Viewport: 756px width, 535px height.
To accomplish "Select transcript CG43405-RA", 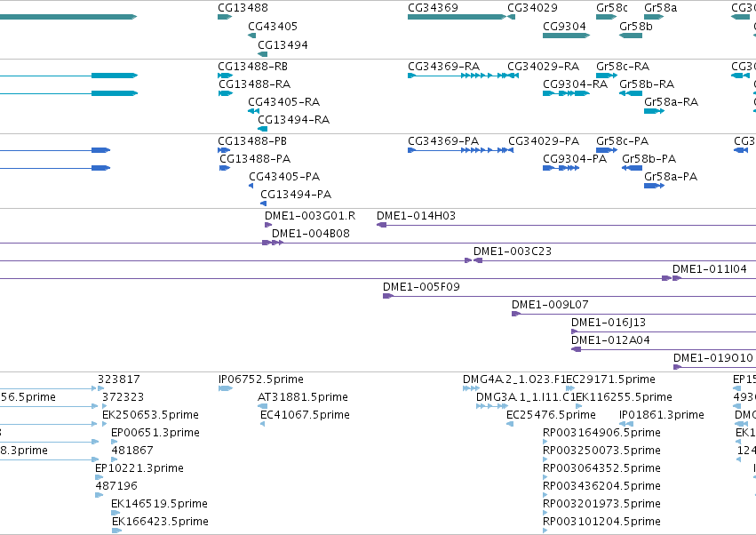I will tap(253, 111).
